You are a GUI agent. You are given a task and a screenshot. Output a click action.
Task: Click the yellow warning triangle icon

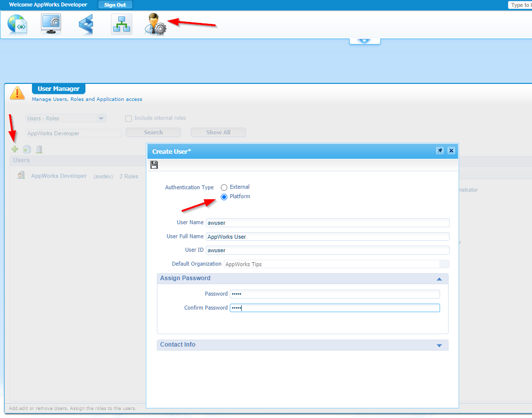[17, 93]
